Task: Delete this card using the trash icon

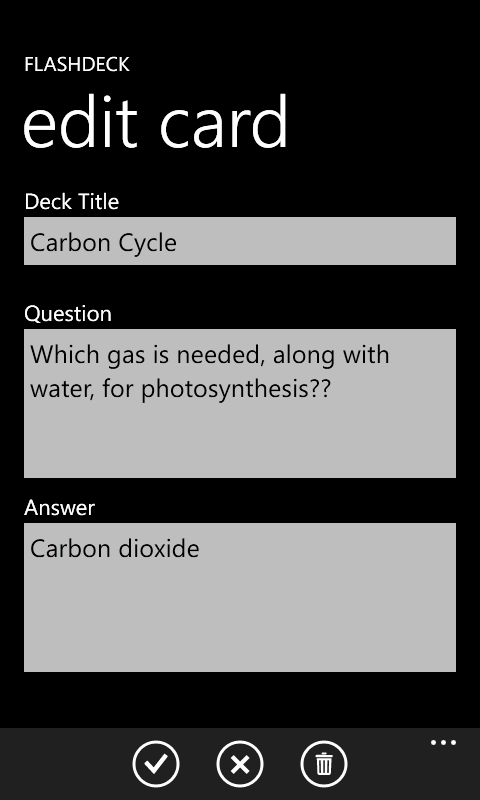Action: [324, 764]
